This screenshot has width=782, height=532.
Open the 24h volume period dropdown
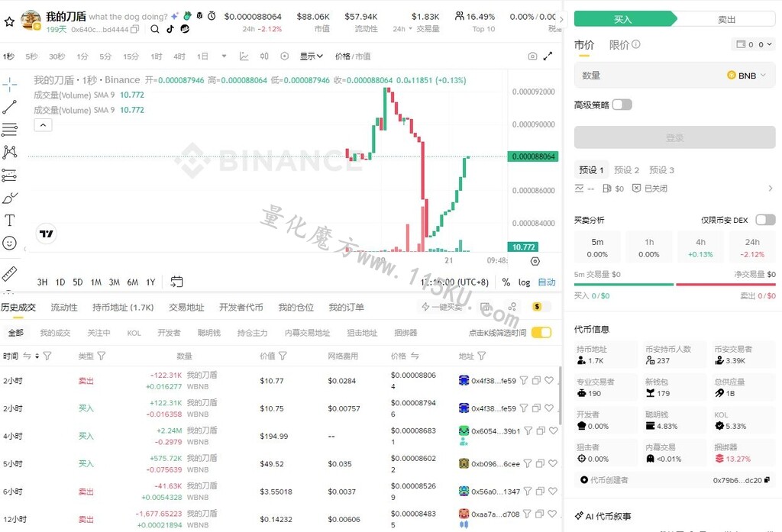(402, 29)
